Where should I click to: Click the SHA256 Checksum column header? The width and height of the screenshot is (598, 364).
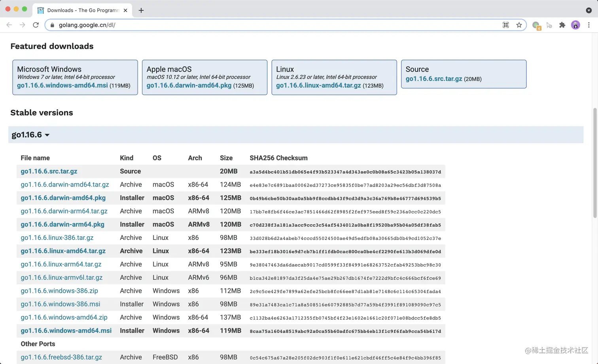(278, 158)
